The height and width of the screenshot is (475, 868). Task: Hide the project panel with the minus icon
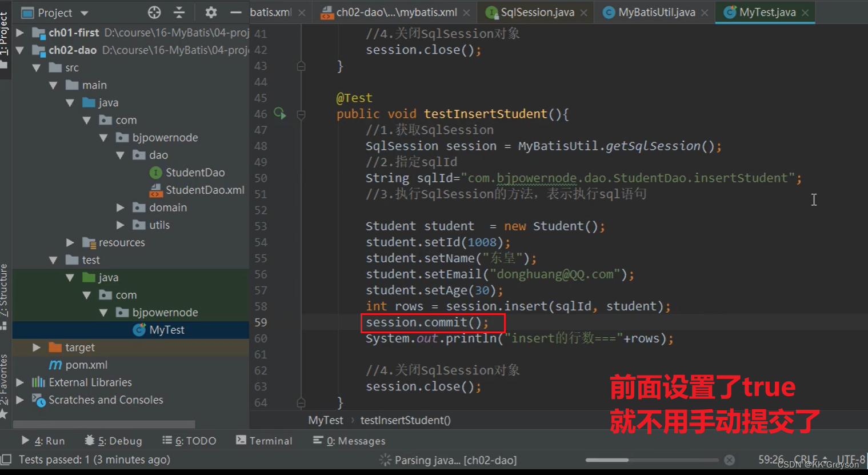pyautogui.click(x=235, y=12)
